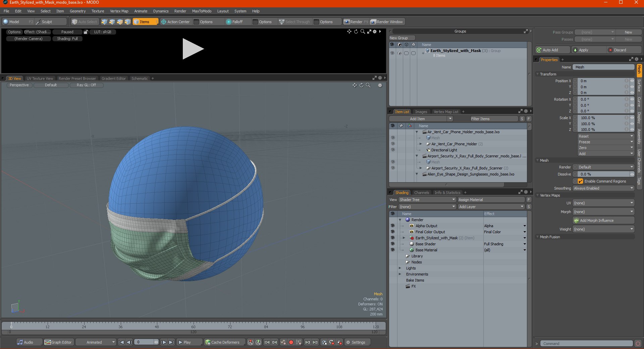Toggle visibility of Base Shader
The width and height of the screenshot is (644, 349).
392,244
